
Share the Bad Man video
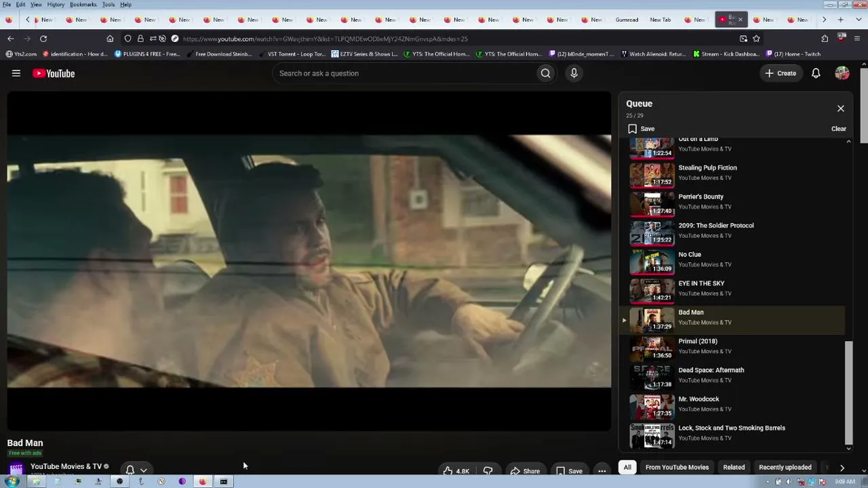525,471
